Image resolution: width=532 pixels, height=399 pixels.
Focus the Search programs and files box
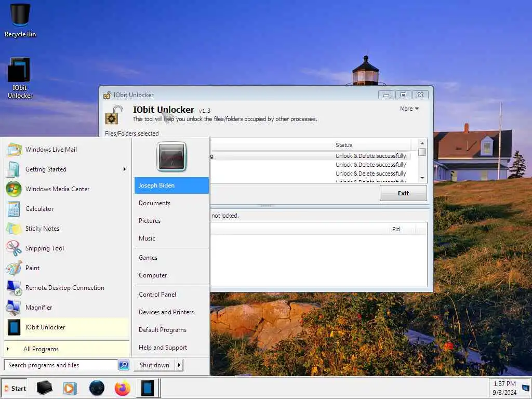(61, 365)
